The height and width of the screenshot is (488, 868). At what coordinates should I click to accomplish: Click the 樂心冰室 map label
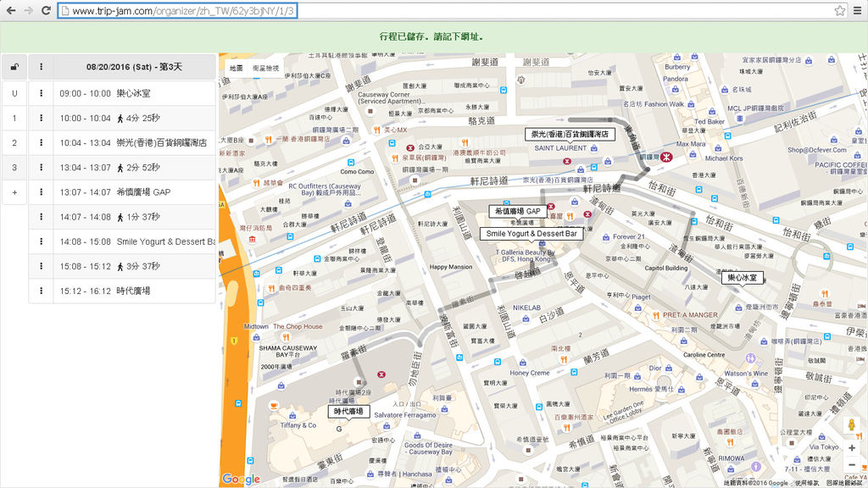tap(742, 277)
